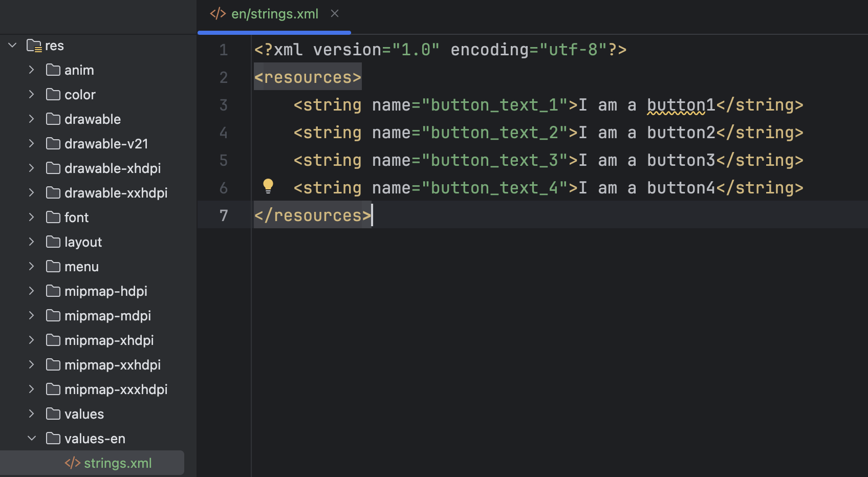Click the XML file icon in the editor tab
Screen dimensions: 868x477
218,14
